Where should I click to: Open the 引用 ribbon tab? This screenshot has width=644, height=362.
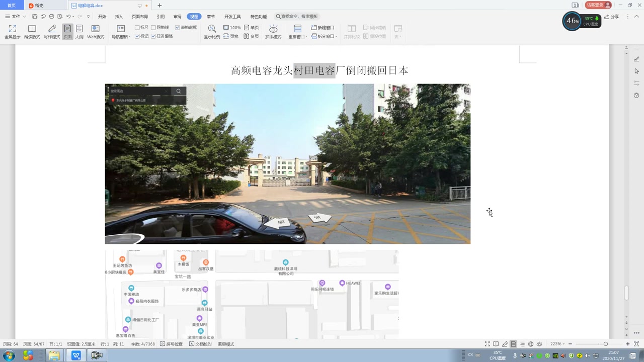[160, 17]
